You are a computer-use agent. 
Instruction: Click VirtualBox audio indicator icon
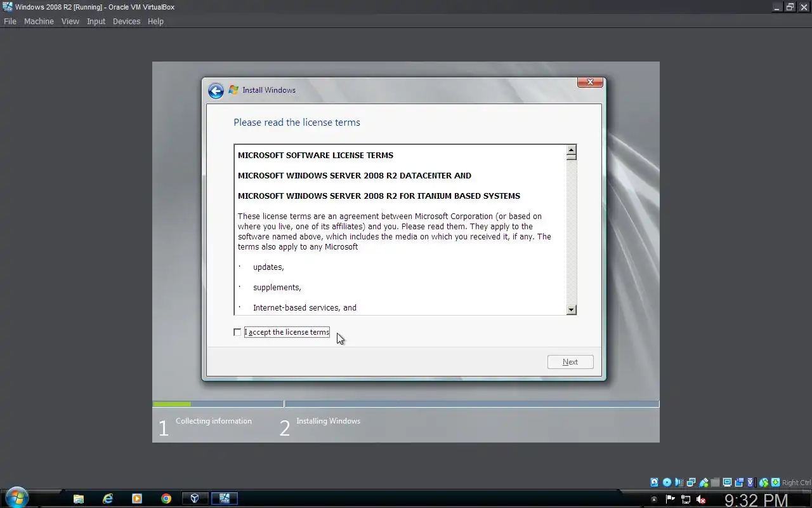tap(679, 483)
